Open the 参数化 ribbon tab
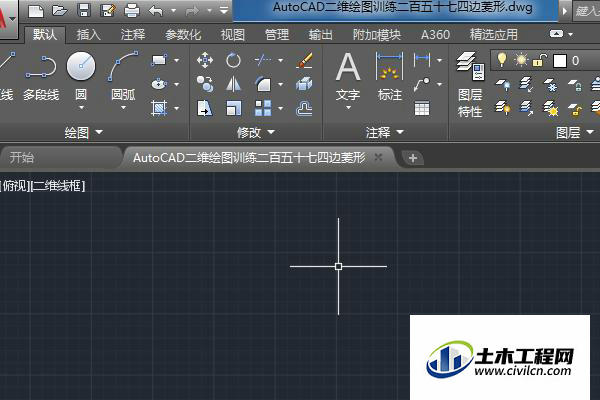 [x=183, y=35]
